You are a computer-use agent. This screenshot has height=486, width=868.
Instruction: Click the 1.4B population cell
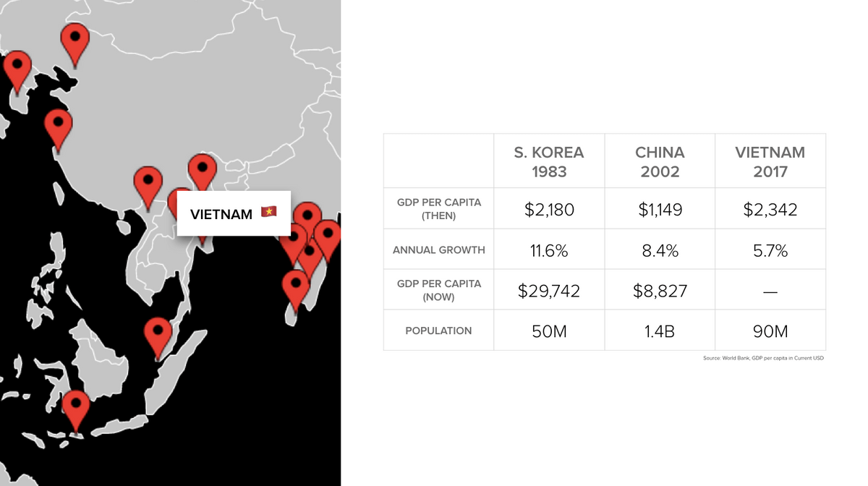(660, 331)
